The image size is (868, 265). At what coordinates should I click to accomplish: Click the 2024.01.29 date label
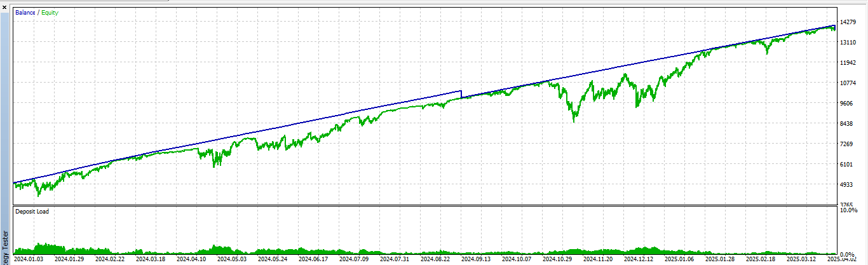tap(70, 259)
